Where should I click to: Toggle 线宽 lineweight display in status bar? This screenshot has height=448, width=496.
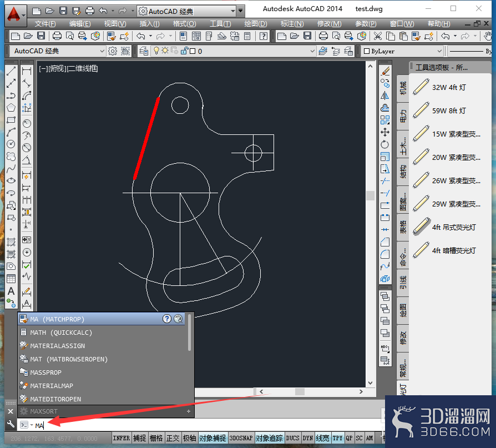pos(323,438)
